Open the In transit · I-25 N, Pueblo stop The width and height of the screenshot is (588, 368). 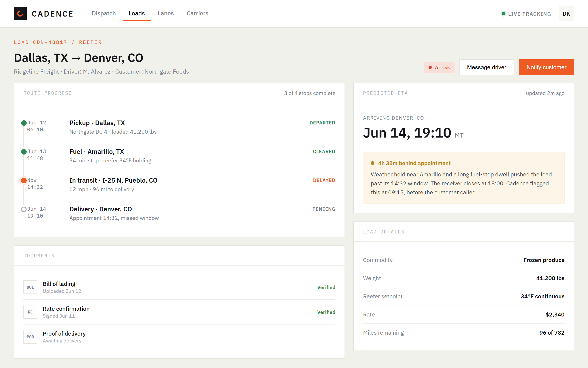click(x=113, y=180)
